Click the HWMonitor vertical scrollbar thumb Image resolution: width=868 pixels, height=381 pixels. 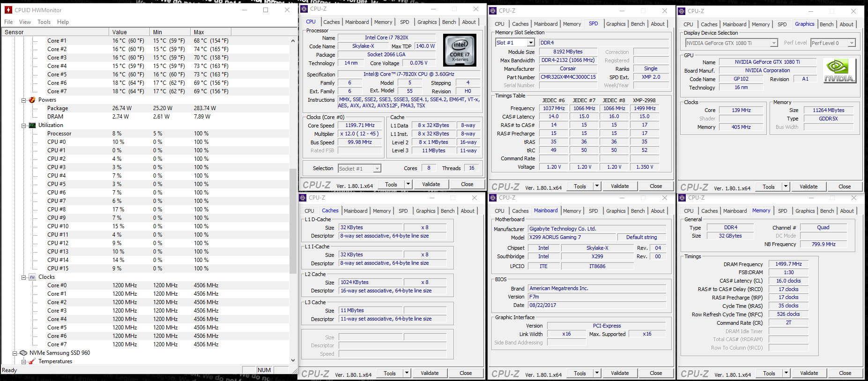tap(293, 220)
